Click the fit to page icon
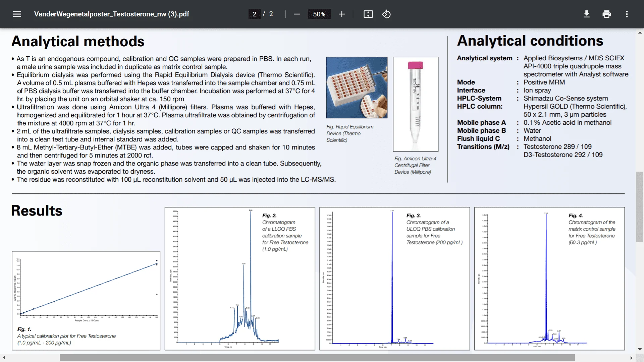 368,14
